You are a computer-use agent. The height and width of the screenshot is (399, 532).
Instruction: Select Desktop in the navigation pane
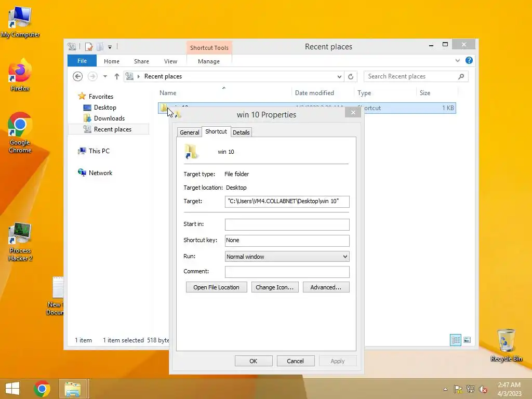click(105, 107)
